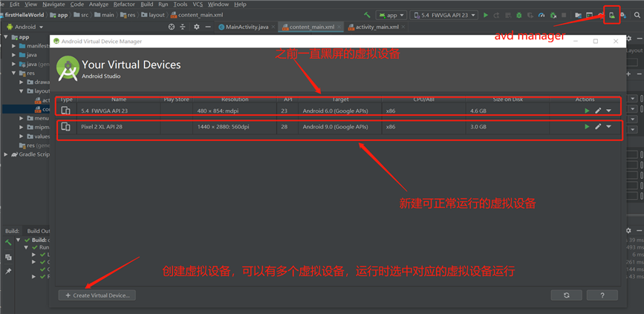
Task: Expand the manifests folder
Action: [x=14, y=45]
